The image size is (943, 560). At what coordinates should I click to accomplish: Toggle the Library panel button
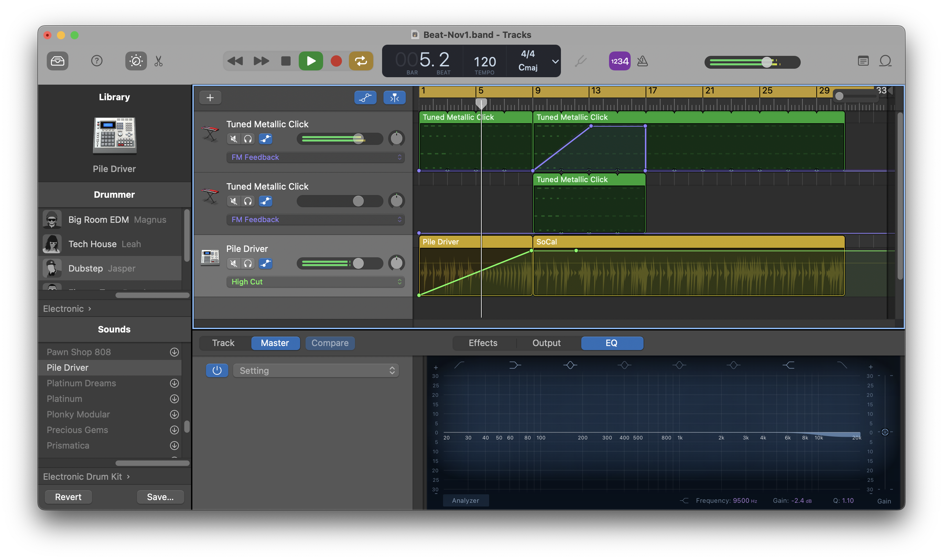click(57, 61)
